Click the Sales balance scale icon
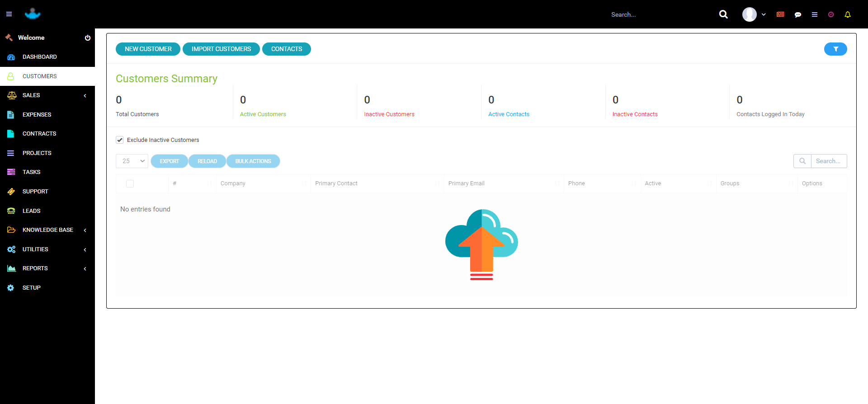 point(12,95)
